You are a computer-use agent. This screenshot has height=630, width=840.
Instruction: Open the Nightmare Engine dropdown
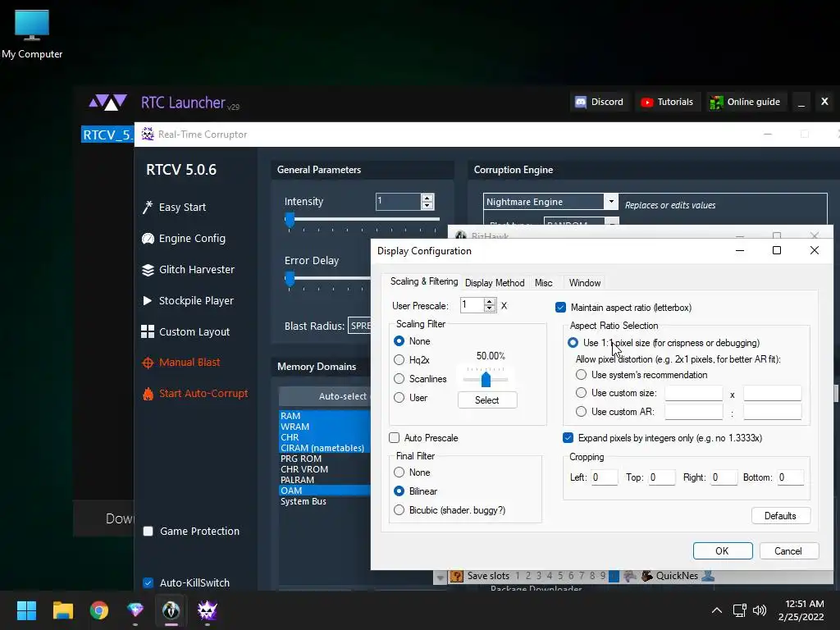(610, 202)
